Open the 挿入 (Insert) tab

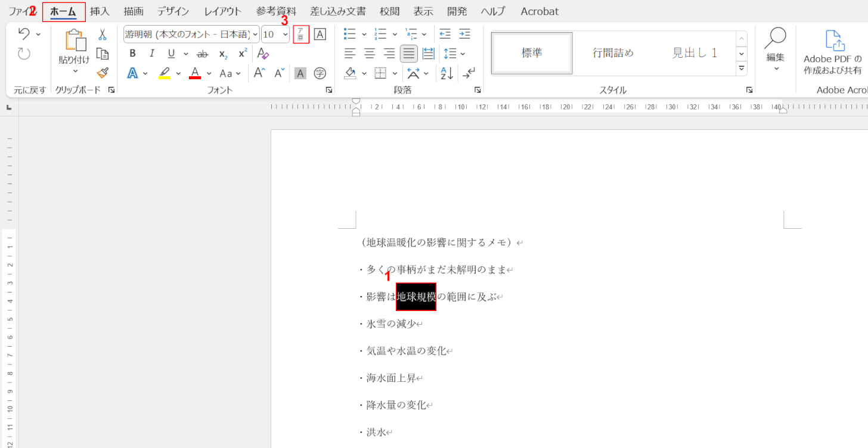tap(100, 11)
